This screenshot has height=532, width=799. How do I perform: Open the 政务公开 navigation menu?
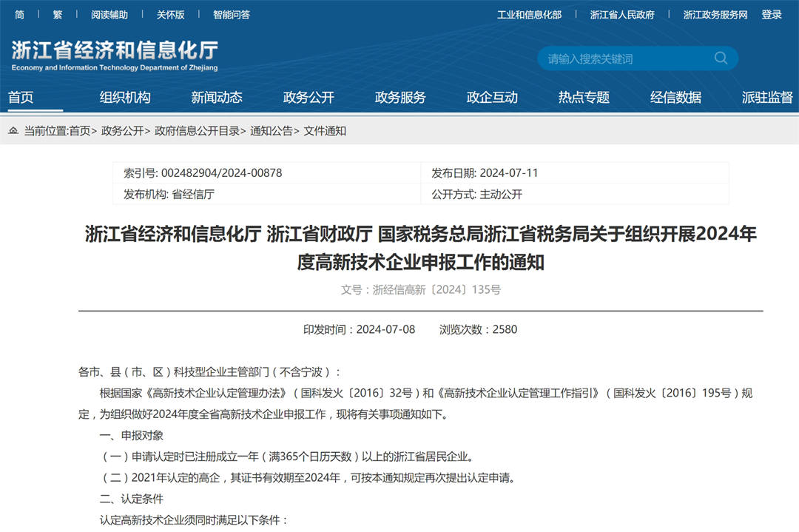(x=309, y=98)
